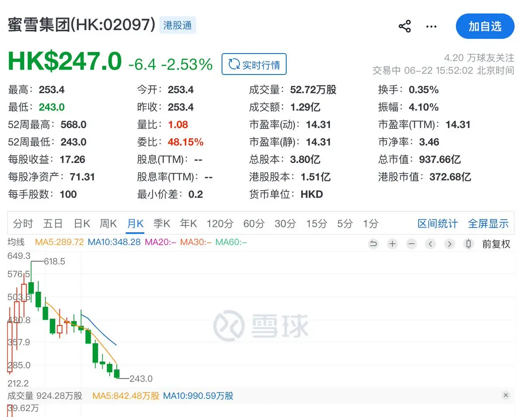Click the 振幅 4.10% value

pyautogui.click(x=424, y=107)
